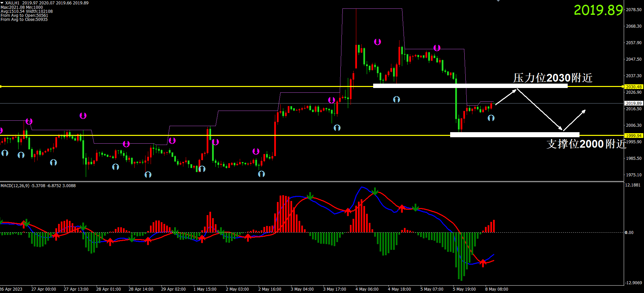Click the 2030.48 yellow price tag on the axis
Viewport: 644px width, 293px height.
click(634, 87)
